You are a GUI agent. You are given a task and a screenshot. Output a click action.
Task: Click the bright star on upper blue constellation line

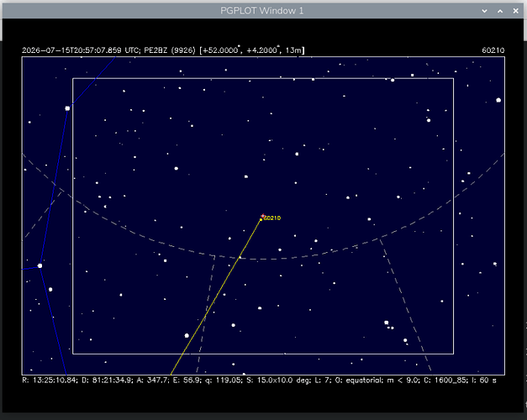(x=67, y=108)
